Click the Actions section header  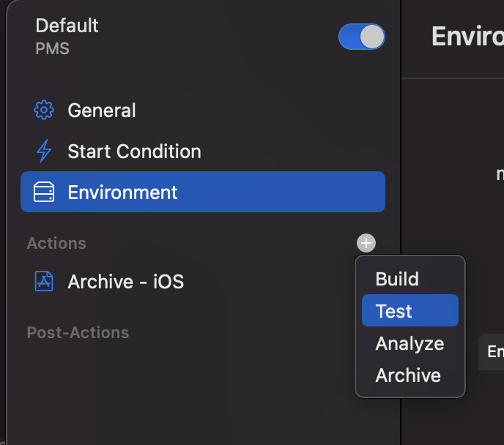[56, 243]
